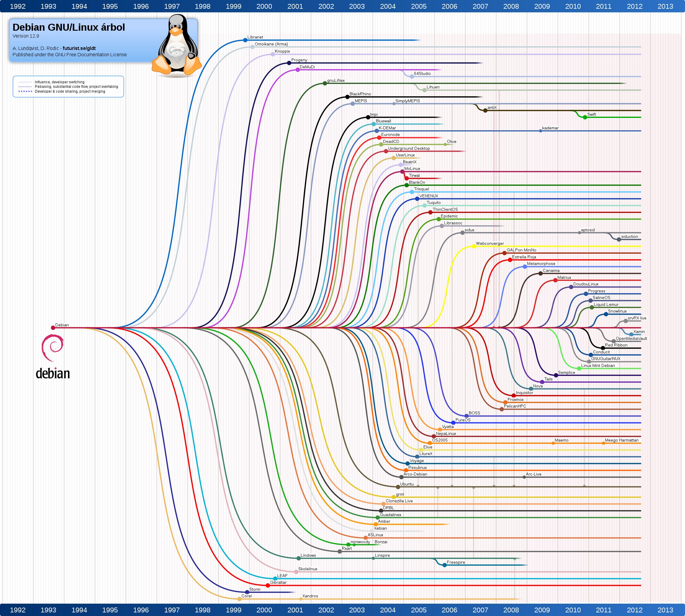Open the futurist.se/gldt link
This screenshot has height=616, width=685.
(x=79, y=48)
